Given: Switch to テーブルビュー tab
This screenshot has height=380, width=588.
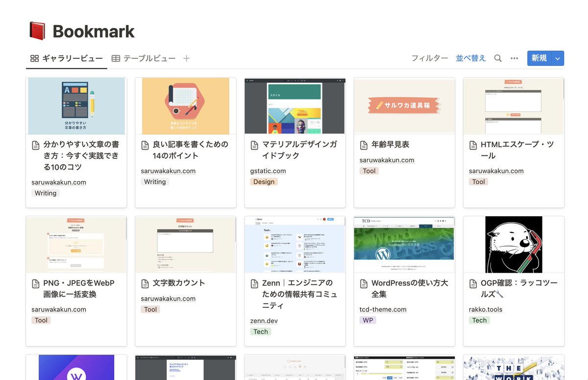Looking at the screenshot, I should (144, 58).
